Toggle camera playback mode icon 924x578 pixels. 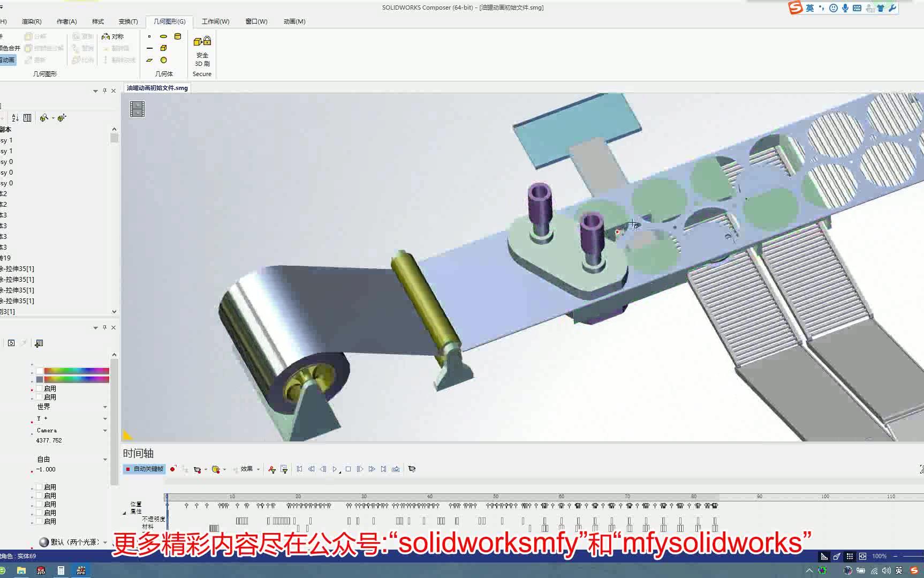[x=412, y=469]
